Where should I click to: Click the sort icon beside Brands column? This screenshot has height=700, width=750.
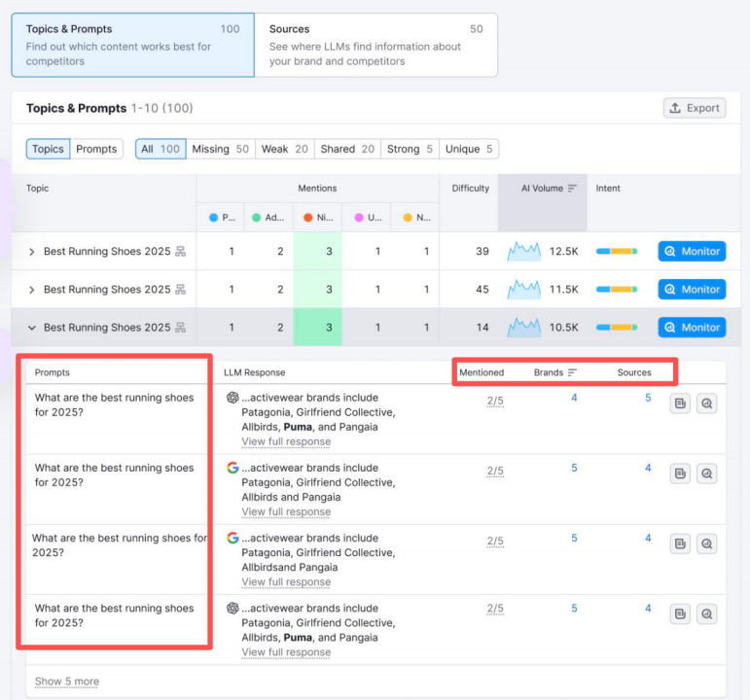572,372
